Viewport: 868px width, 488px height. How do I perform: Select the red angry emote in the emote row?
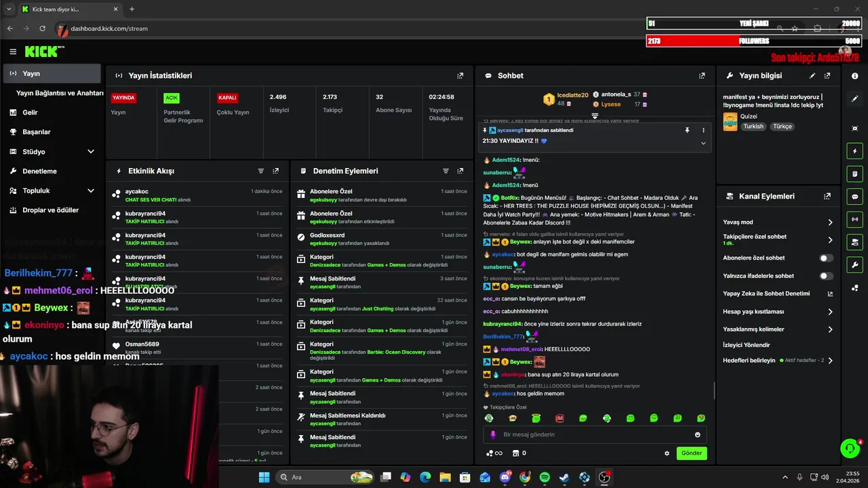559,418
